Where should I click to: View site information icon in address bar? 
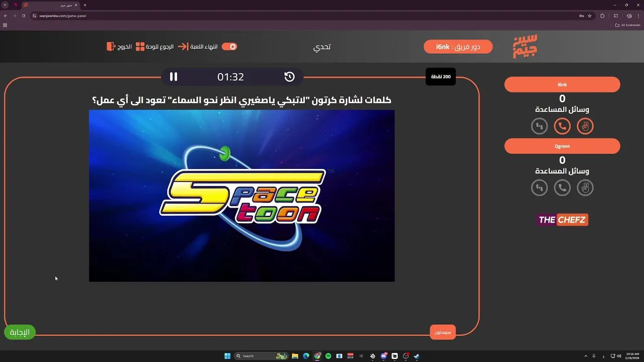[35, 16]
